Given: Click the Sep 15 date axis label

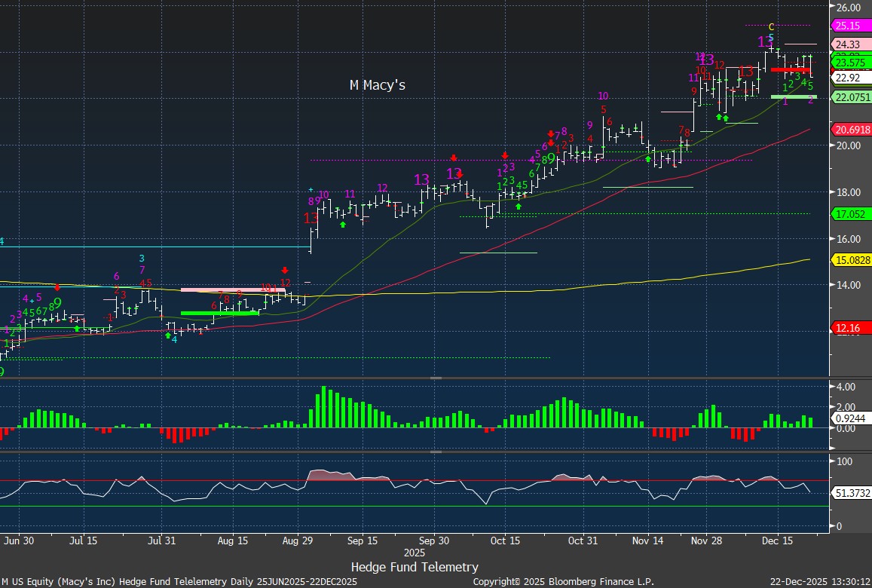Looking at the screenshot, I should pyautogui.click(x=363, y=541).
